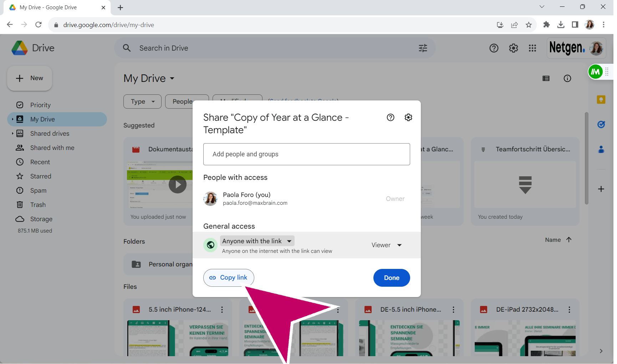The width and height of the screenshot is (617, 364).
Task: Hide side panel chevron
Action: [601, 351]
